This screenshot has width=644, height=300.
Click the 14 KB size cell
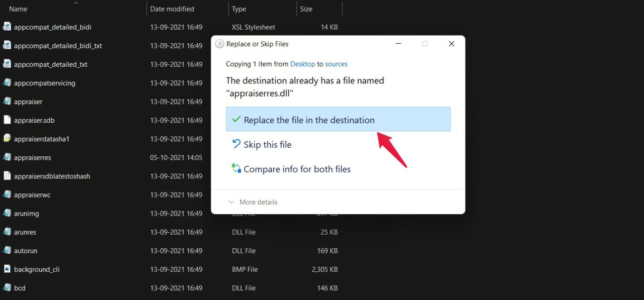tap(329, 27)
